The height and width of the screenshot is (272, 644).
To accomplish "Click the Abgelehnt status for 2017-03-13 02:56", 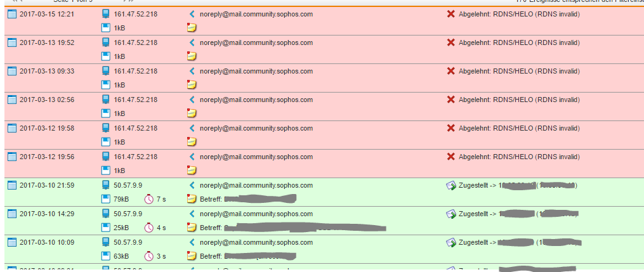I will click(519, 100).
